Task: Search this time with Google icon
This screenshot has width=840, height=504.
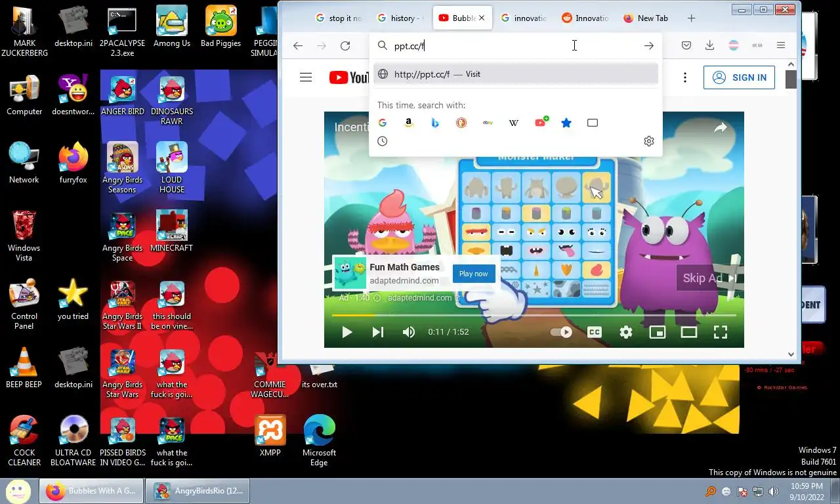Action: tap(383, 123)
